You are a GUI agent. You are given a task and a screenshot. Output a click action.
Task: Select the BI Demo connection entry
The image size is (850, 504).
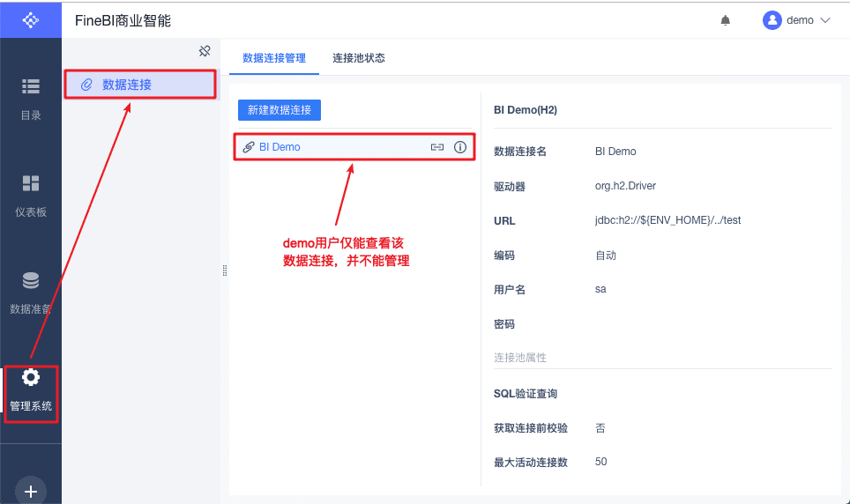354,147
